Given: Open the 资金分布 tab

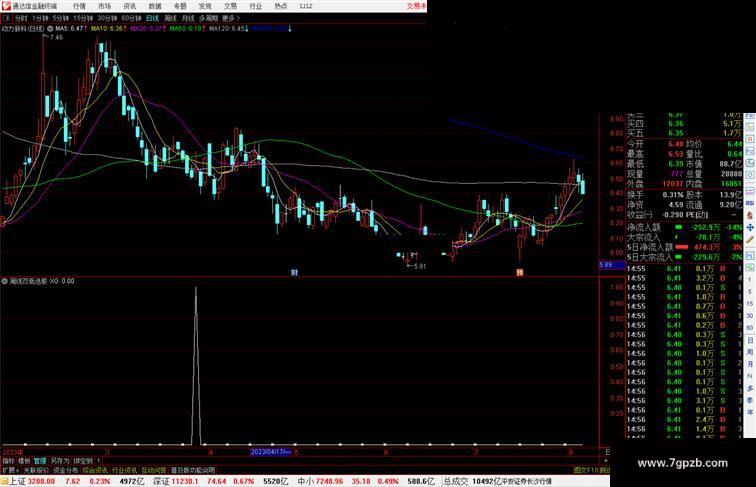Looking at the screenshot, I should point(66,470).
